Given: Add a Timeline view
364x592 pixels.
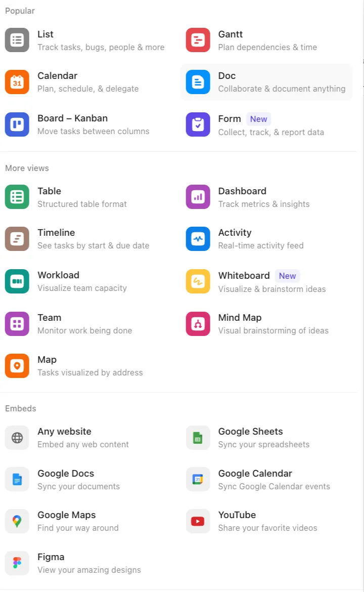Looking at the screenshot, I should [56, 233].
